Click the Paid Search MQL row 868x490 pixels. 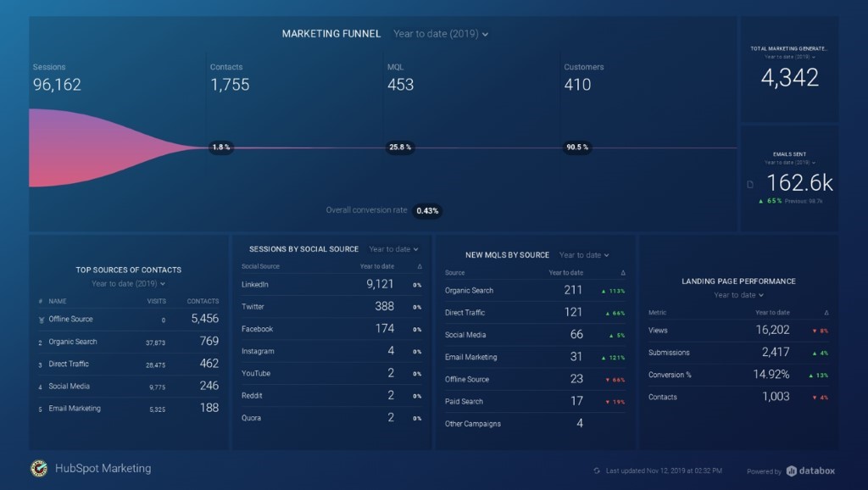click(x=536, y=402)
